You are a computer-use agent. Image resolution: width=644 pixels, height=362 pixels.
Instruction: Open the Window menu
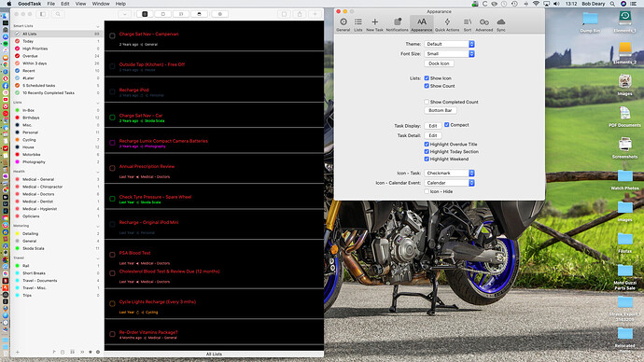(x=101, y=4)
